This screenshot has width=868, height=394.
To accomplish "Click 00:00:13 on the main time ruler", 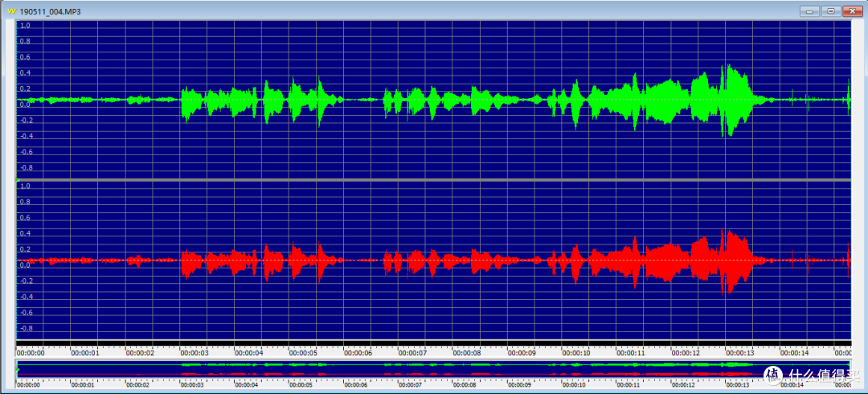I will point(739,352).
